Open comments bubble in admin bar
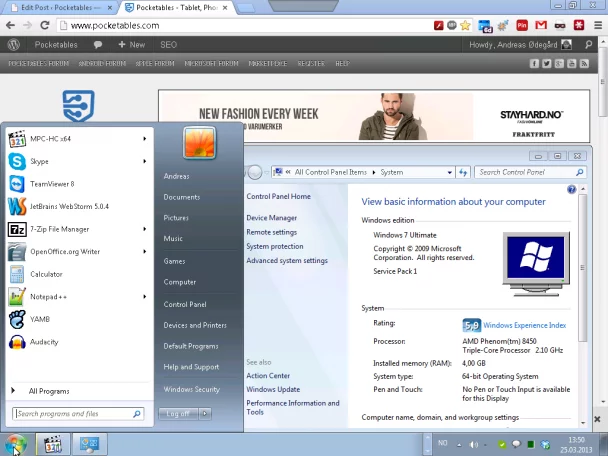Image resolution: width=608 pixels, height=456 pixels. pyautogui.click(x=98, y=45)
